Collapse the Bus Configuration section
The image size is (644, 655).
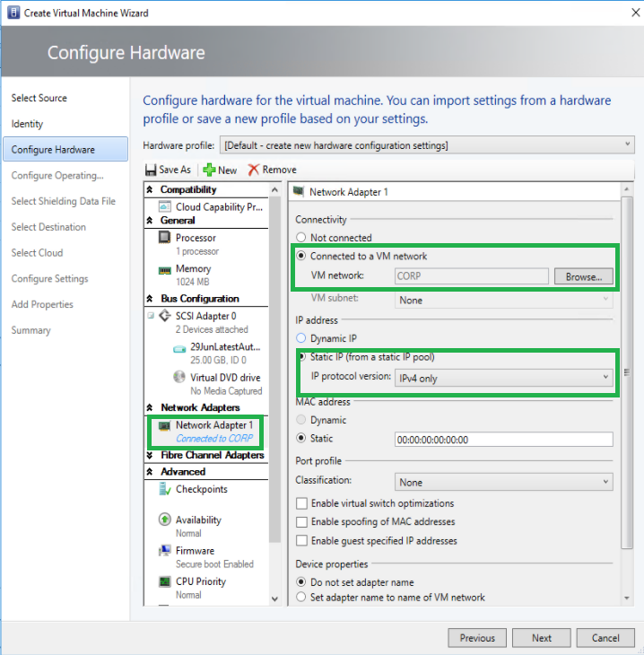point(150,298)
